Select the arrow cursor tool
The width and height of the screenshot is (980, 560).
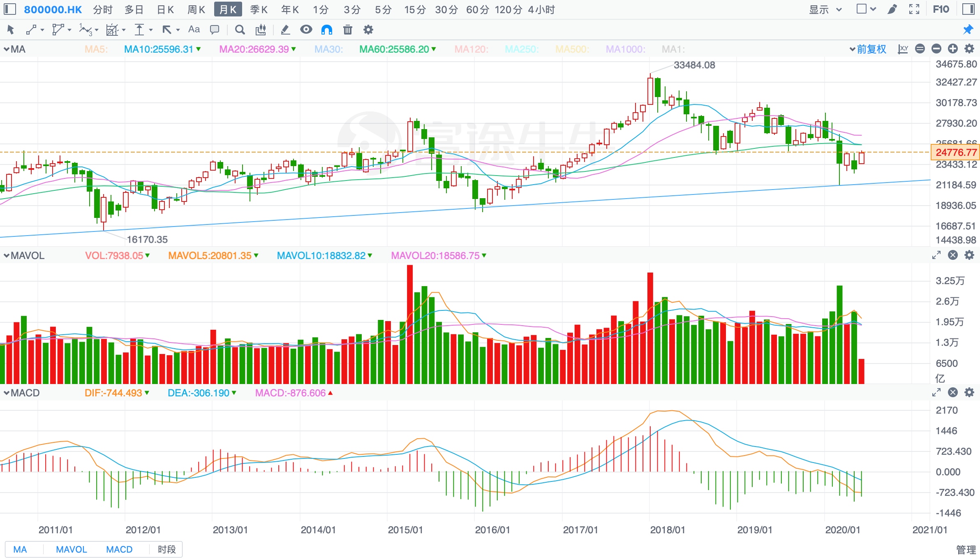(x=11, y=30)
